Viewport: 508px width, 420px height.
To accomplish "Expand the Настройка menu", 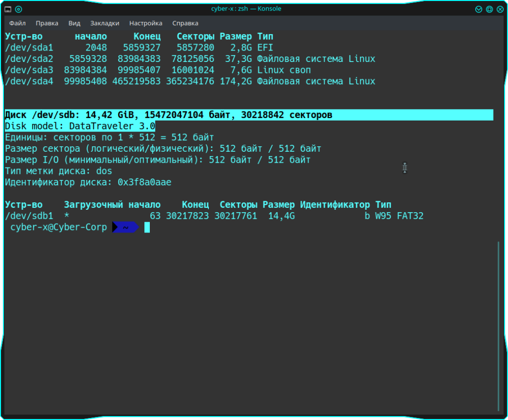I will pos(145,23).
